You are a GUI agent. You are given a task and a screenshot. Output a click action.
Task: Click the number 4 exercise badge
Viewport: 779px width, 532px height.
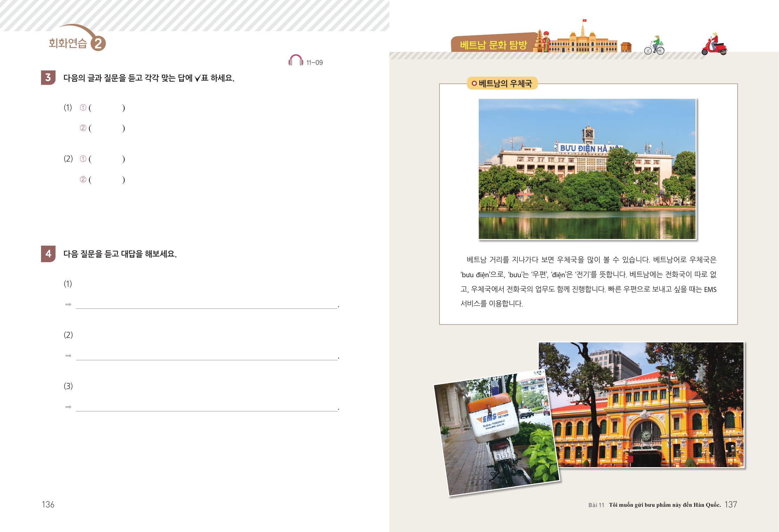(x=48, y=253)
